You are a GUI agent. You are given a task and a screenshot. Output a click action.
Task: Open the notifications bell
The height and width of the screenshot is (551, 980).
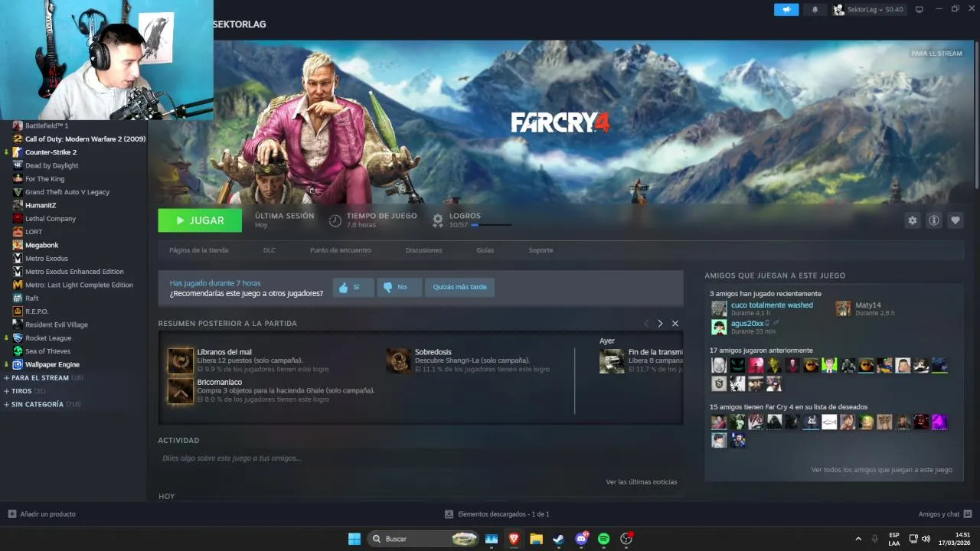(x=815, y=9)
